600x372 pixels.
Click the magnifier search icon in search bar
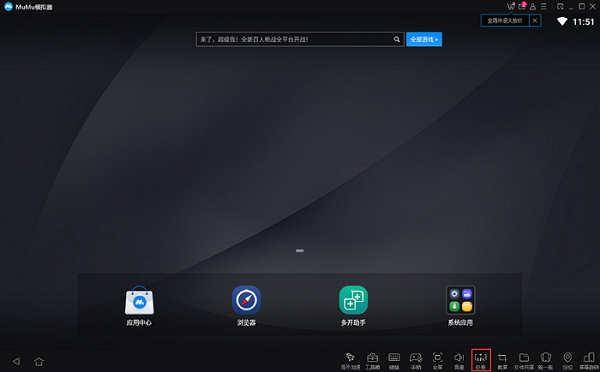[x=397, y=39]
